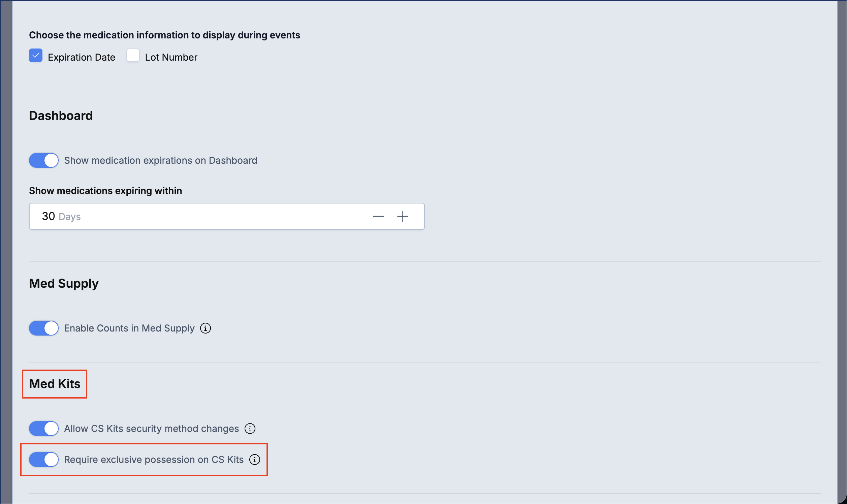Decrease expiring days with minus button
This screenshot has width=847, height=504.
point(378,216)
